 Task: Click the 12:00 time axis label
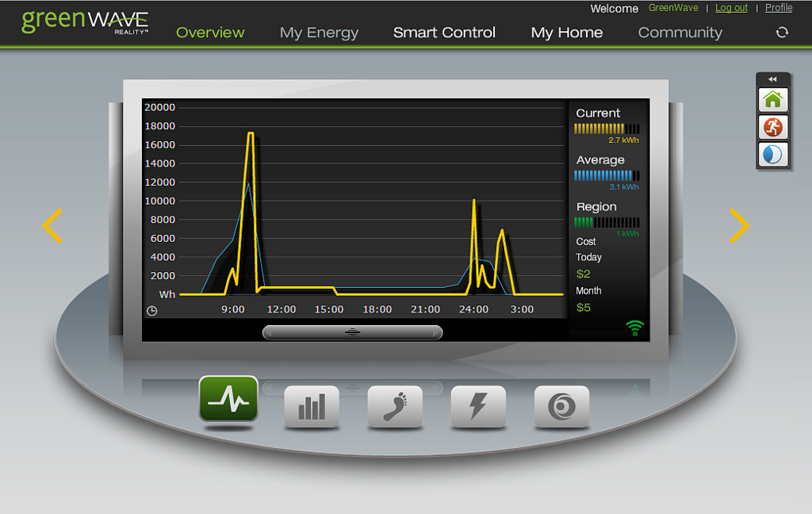(282, 309)
